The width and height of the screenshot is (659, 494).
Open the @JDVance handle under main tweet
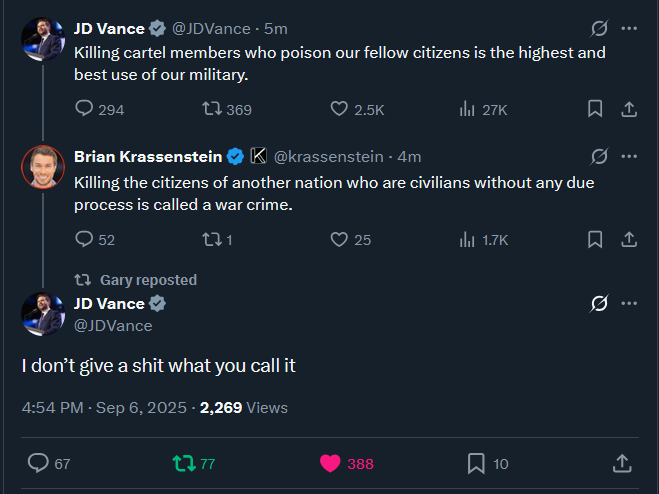113,325
